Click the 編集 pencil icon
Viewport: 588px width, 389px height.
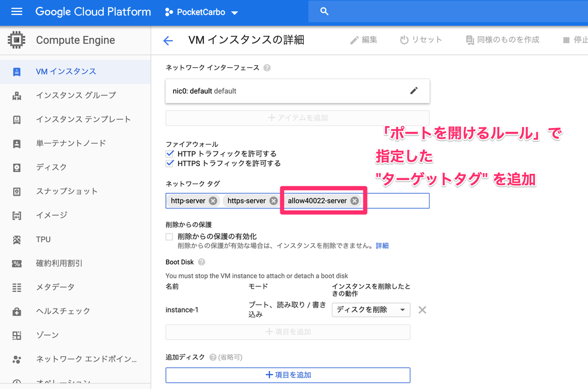354,40
